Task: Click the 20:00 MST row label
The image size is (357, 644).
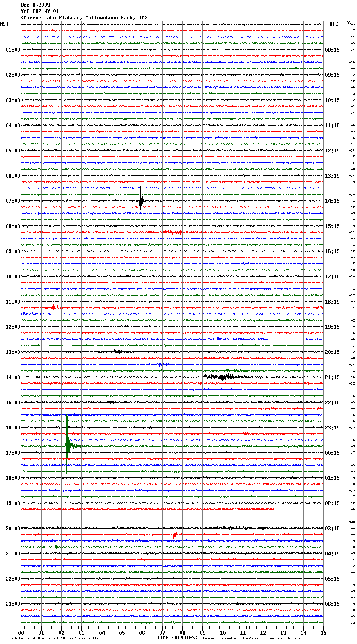Action: click(13, 529)
